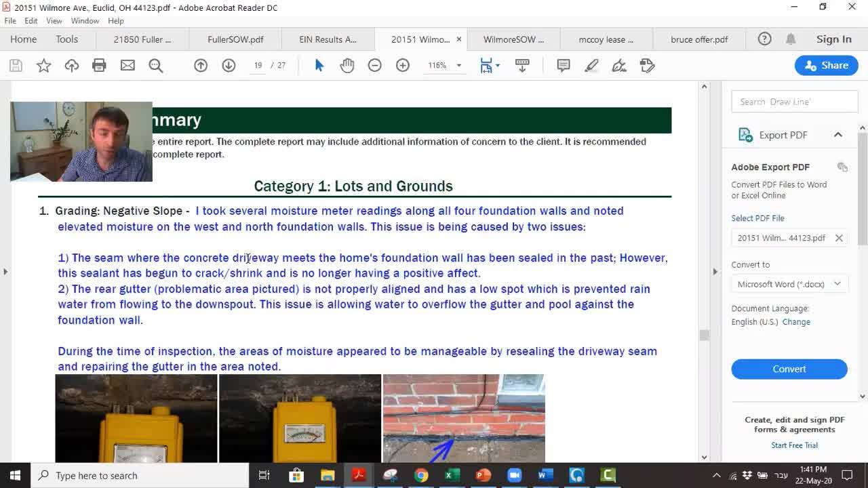
Task: Open the Window menu
Action: 85,21
